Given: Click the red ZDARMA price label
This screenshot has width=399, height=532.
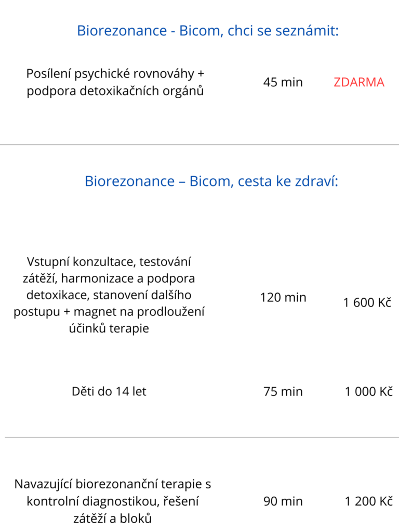Looking at the screenshot, I should 359,82.
